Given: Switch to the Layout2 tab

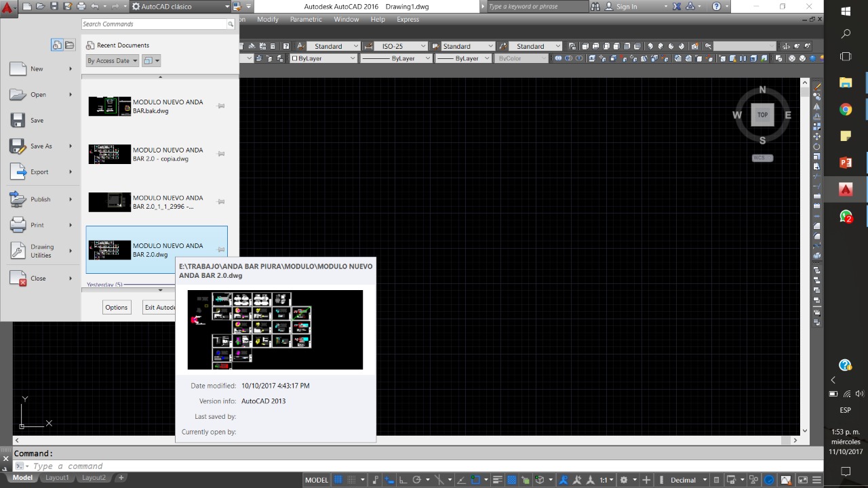Looking at the screenshot, I should tap(94, 478).
